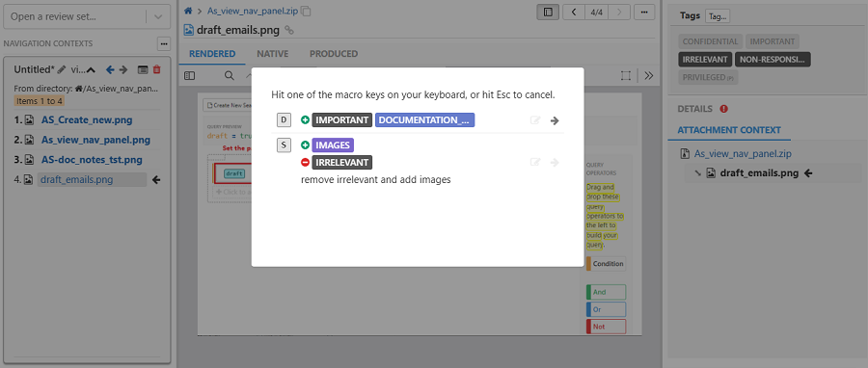This screenshot has height=368, width=868.
Task: Click the macro description 'remove irrelevant and add images'
Action: 376,179
